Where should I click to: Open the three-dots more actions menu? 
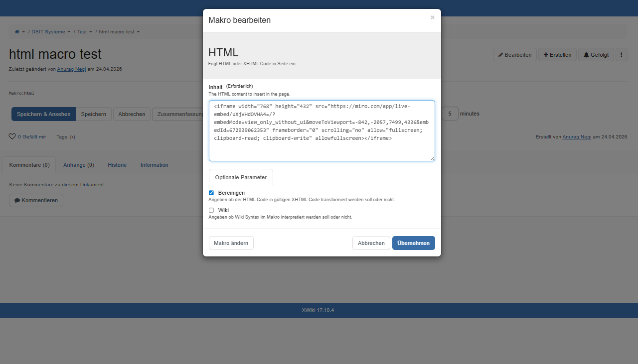coord(621,55)
